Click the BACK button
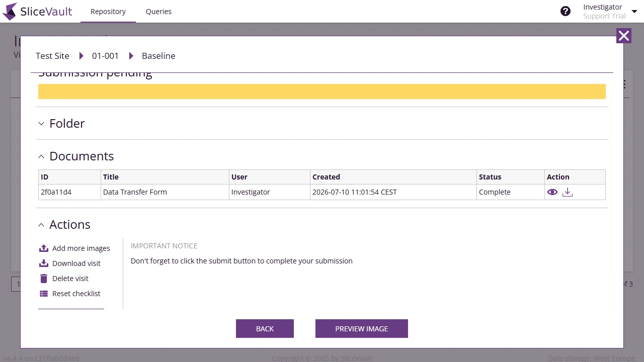The width and height of the screenshot is (644, 362). click(x=265, y=329)
